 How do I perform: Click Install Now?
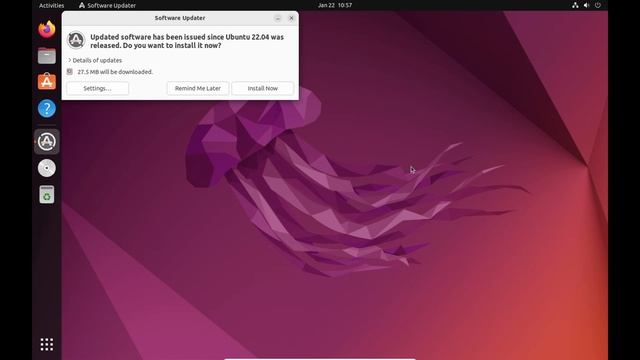[x=262, y=88]
